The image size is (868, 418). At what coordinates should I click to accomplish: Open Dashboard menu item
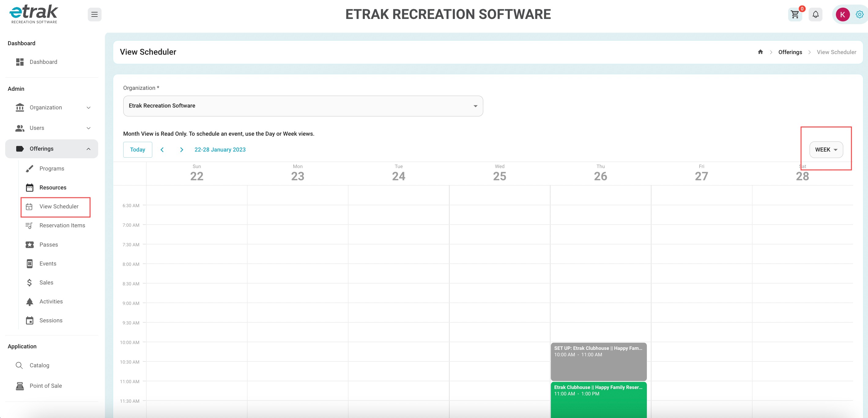click(x=52, y=62)
